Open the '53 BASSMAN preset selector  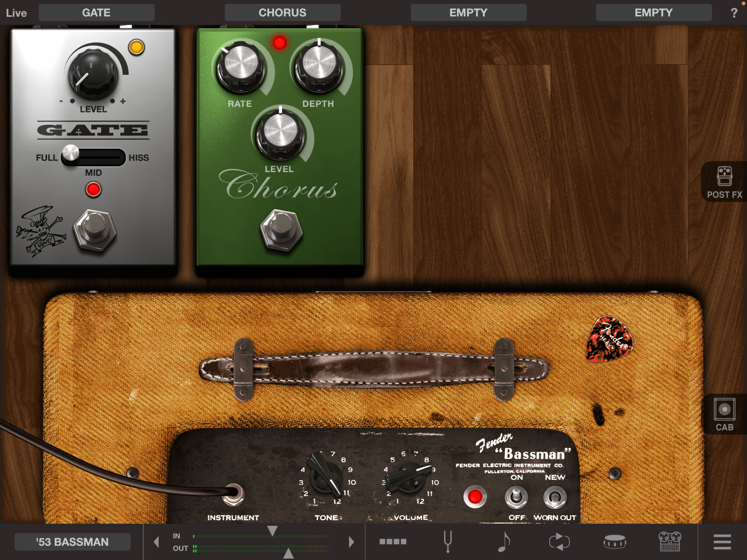(x=72, y=542)
